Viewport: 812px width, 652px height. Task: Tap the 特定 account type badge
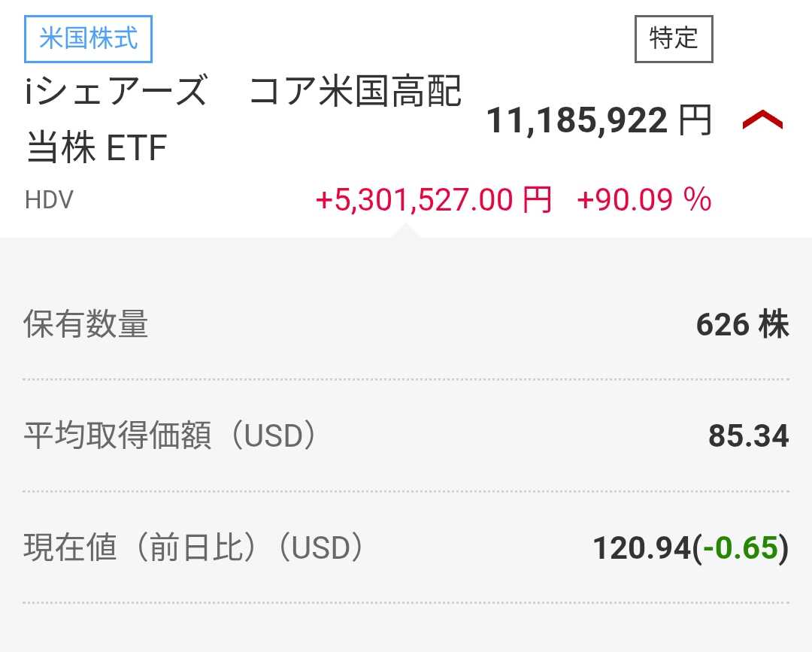[674, 38]
